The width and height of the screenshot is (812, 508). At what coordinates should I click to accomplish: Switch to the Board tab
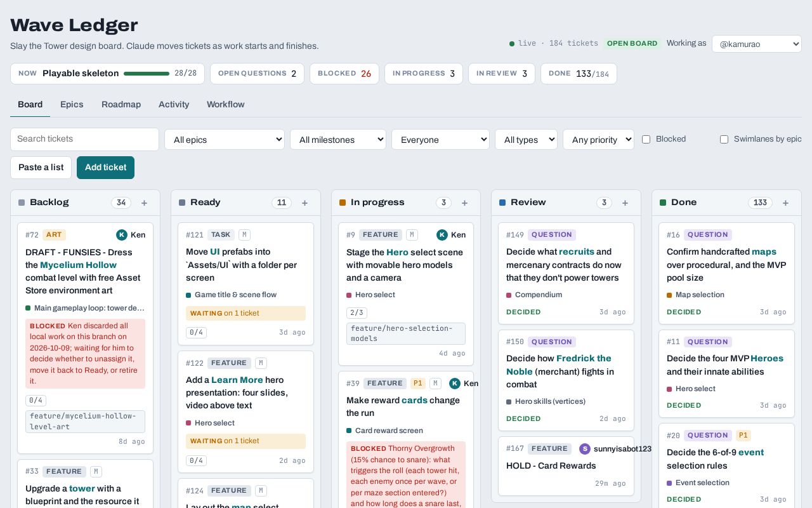pos(30,105)
